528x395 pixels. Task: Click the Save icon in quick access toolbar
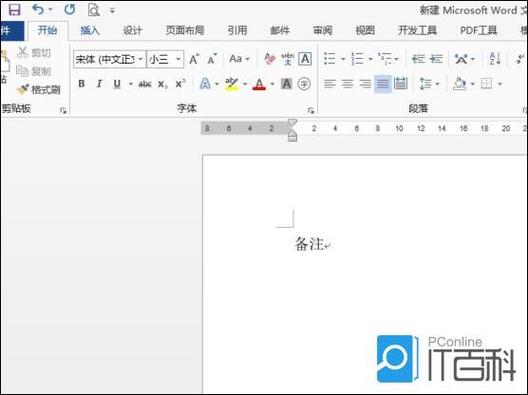click(14, 9)
